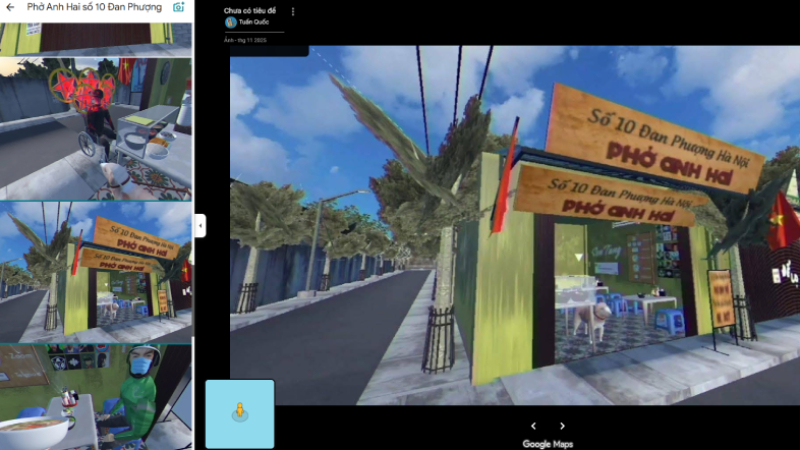The image size is (800, 450).
Task: Collapse the side photo panel
Action: pyautogui.click(x=200, y=226)
